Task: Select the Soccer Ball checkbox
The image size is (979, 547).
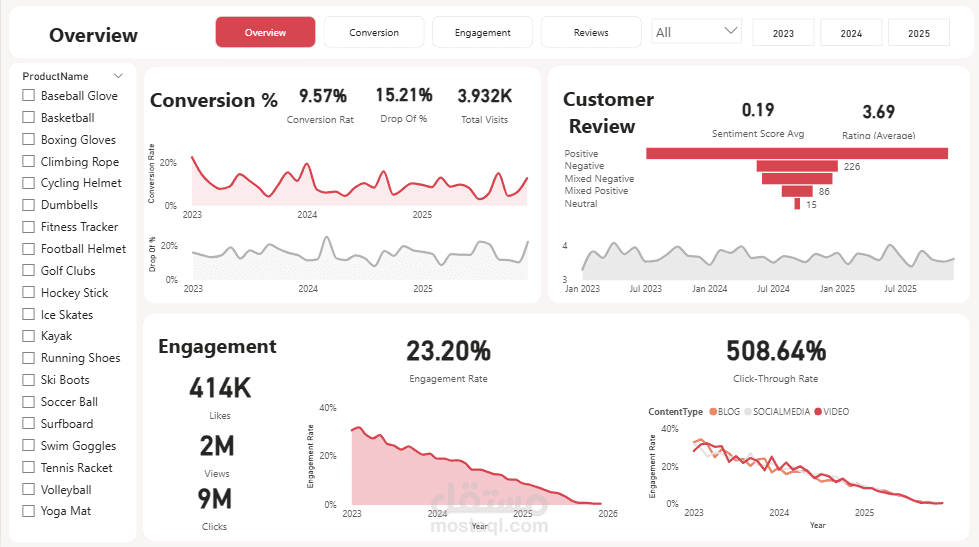Action: [28, 402]
